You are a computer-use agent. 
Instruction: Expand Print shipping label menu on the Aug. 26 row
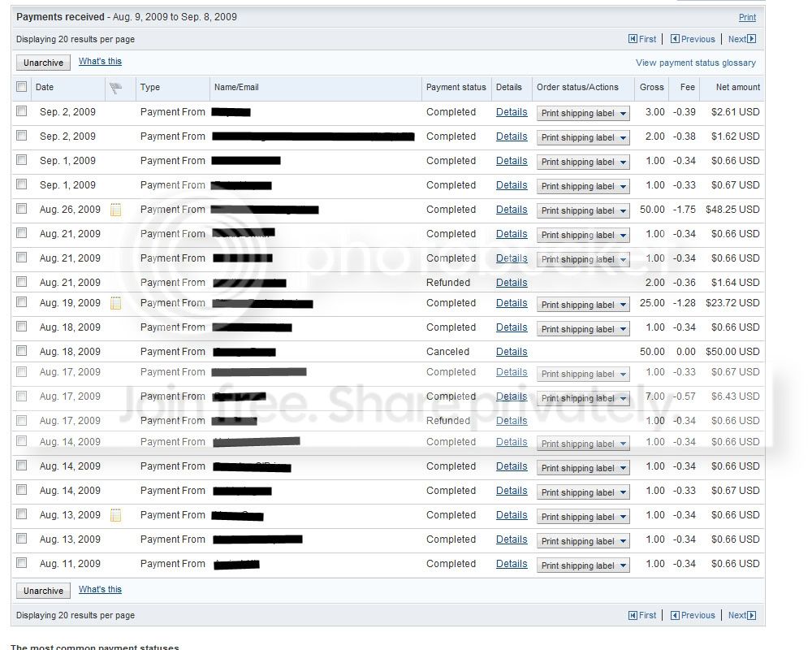click(583, 210)
